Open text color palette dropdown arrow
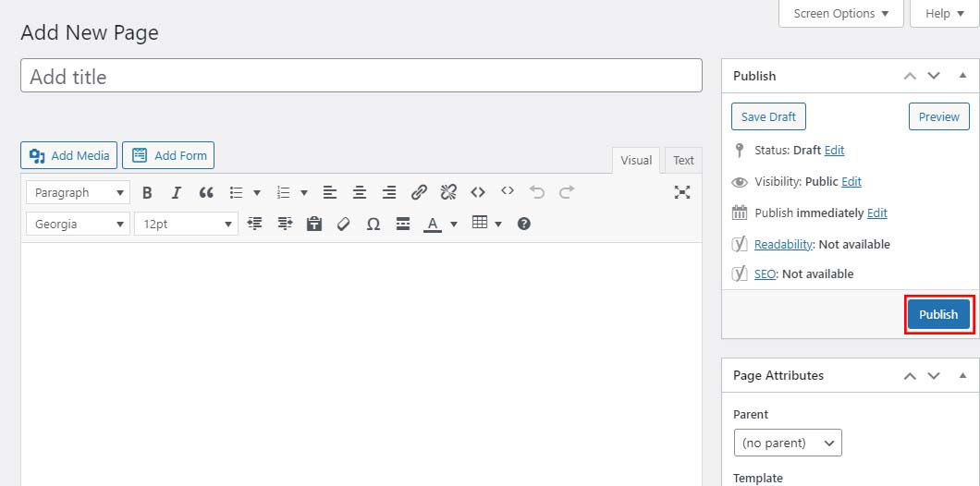 click(x=454, y=224)
